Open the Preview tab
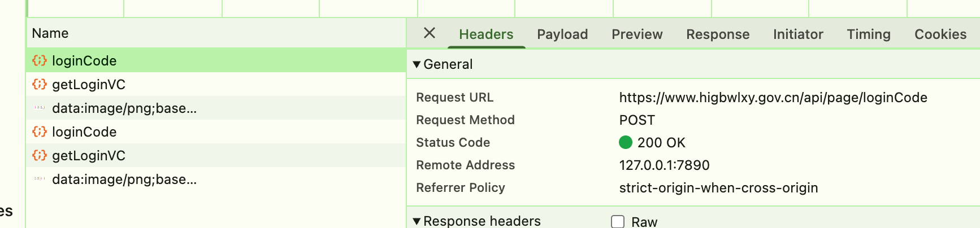This screenshot has width=980, height=228. click(x=637, y=34)
